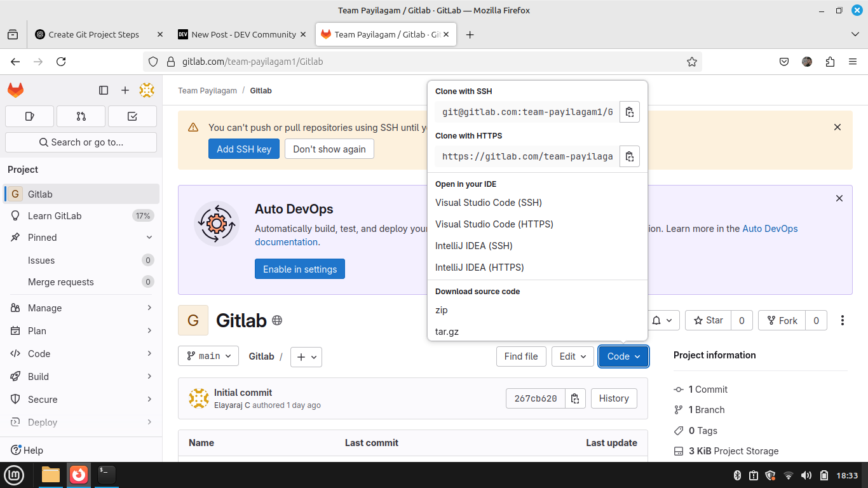Click the Bluetooth tray icon
The height and width of the screenshot is (488, 868).
point(738,475)
